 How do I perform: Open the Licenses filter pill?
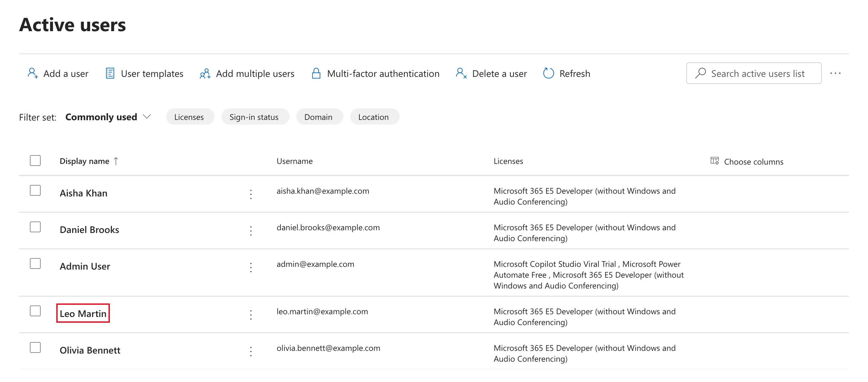(190, 117)
